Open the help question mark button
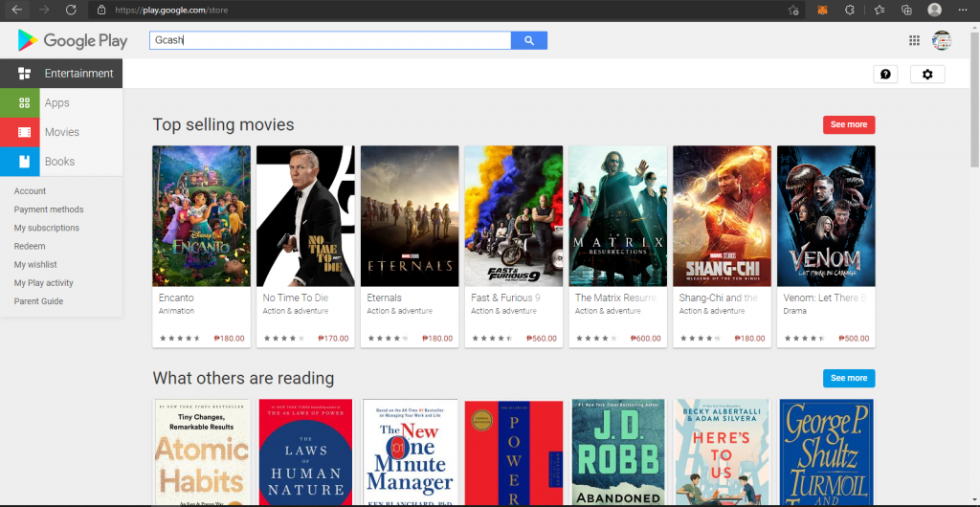The image size is (980, 507). 885,75
